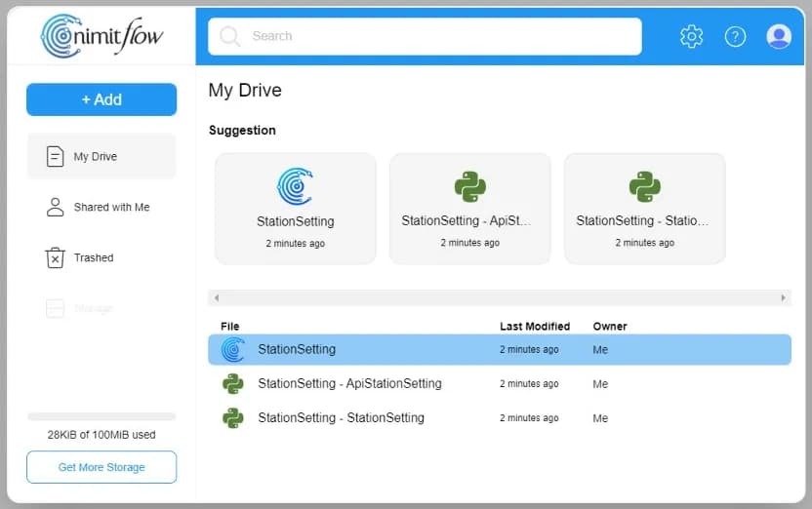Open the Trashed section

[101, 257]
